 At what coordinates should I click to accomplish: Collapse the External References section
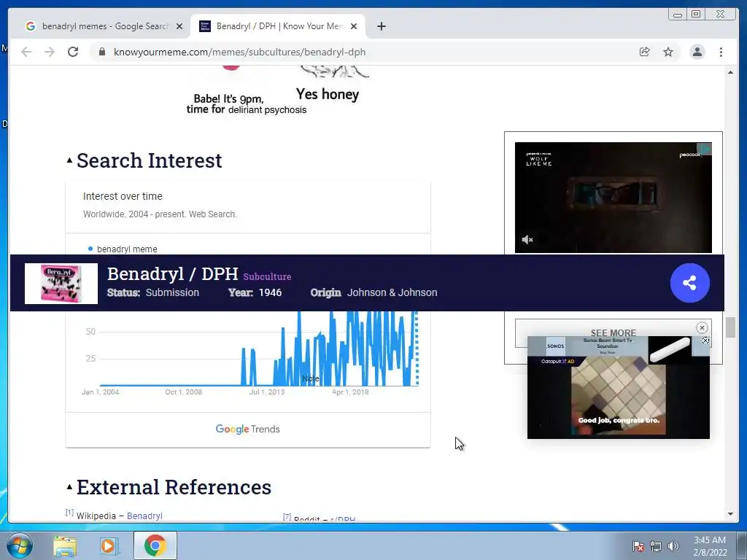pyautogui.click(x=69, y=486)
